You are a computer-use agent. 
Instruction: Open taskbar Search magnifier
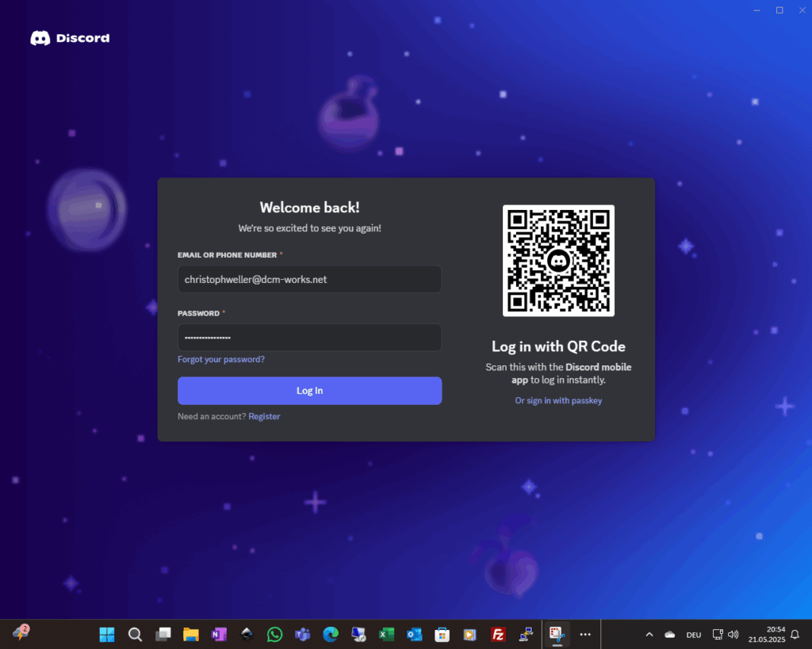pyautogui.click(x=135, y=635)
